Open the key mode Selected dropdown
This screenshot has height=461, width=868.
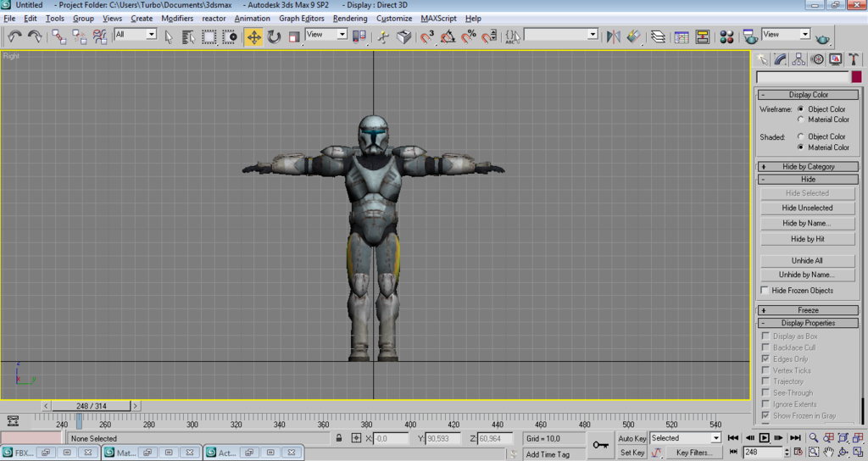[685, 438]
